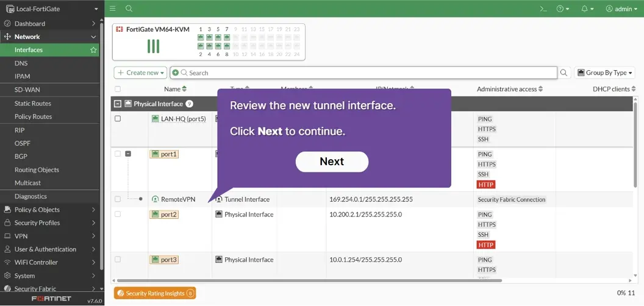This screenshot has height=306, width=644.
Task: Toggle the Interfaces favorite star
Action: tap(93, 50)
